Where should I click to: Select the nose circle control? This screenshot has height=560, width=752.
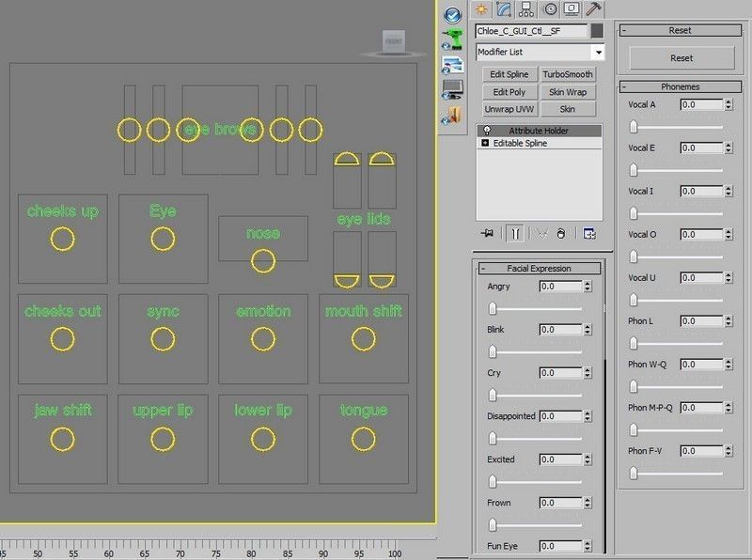(263, 261)
